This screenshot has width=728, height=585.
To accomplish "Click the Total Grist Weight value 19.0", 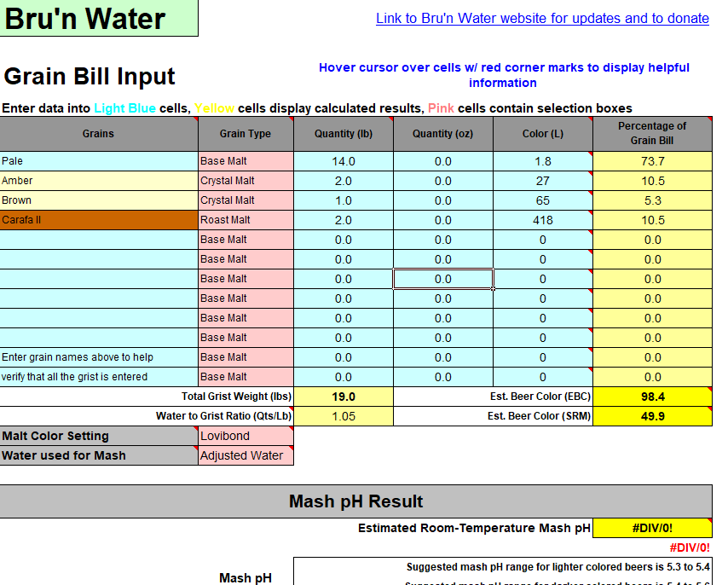I will (x=344, y=397).
